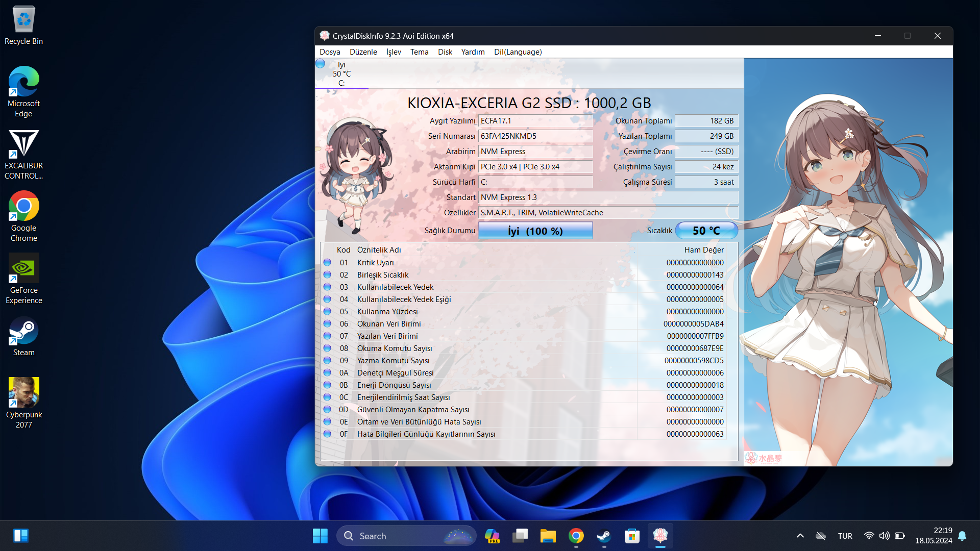Expand the hidden system tray icons chevron
Screen dimensions: 980x551
click(x=800, y=536)
